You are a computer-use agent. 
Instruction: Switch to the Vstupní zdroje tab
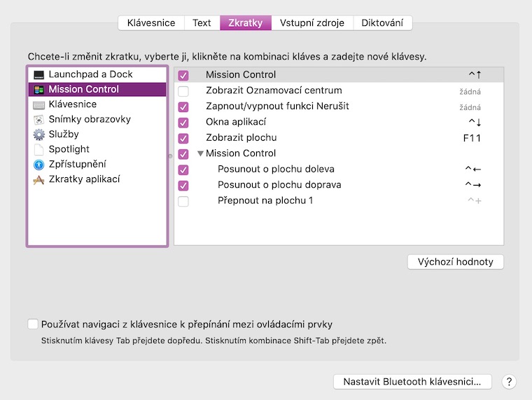pos(311,23)
